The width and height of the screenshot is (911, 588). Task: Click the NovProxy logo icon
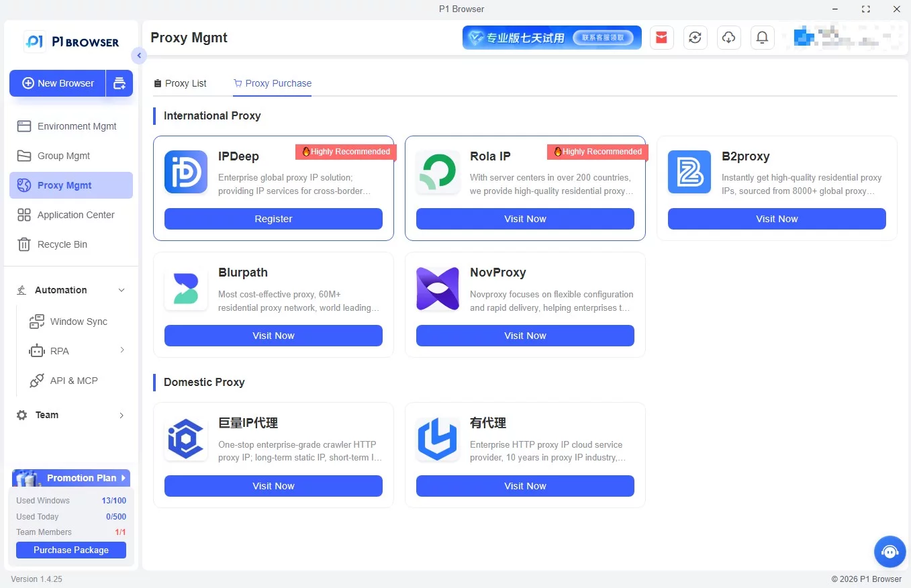pyautogui.click(x=438, y=289)
